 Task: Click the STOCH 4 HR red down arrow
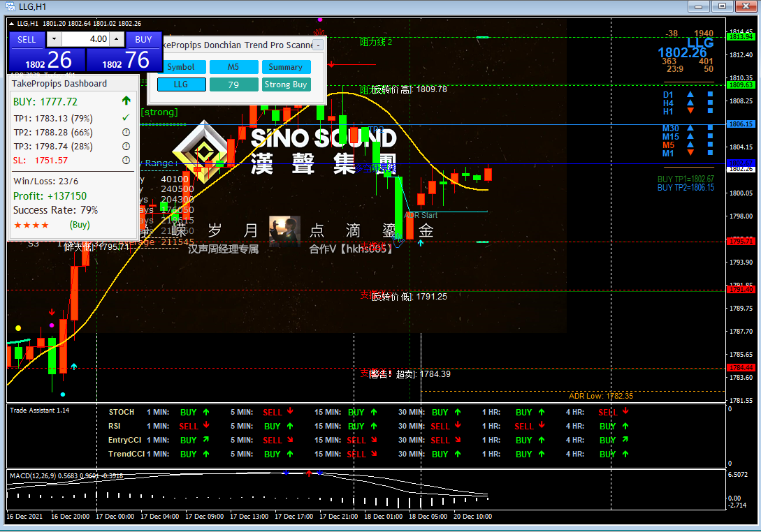click(625, 411)
